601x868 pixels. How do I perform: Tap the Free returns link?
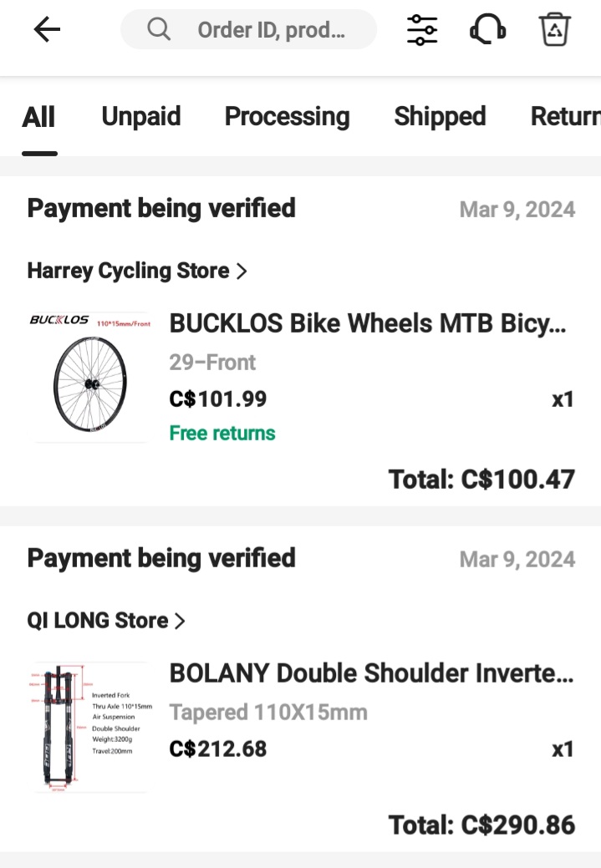[222, 433]
